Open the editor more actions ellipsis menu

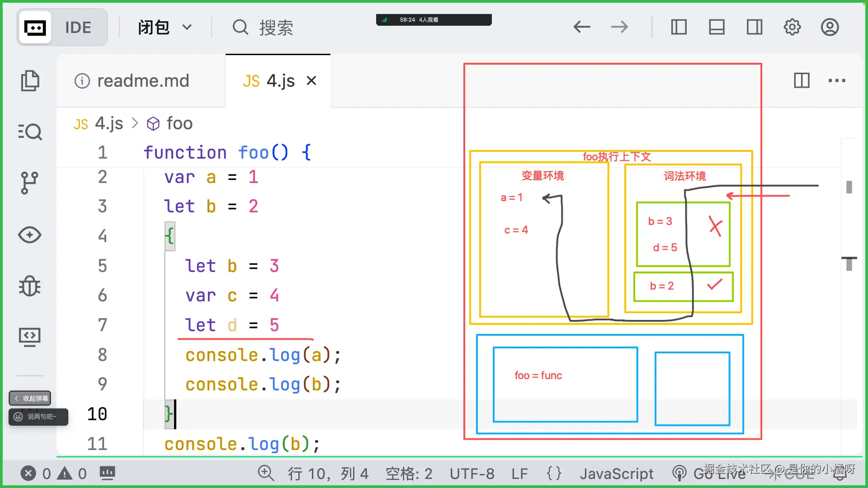coord(836,81)
